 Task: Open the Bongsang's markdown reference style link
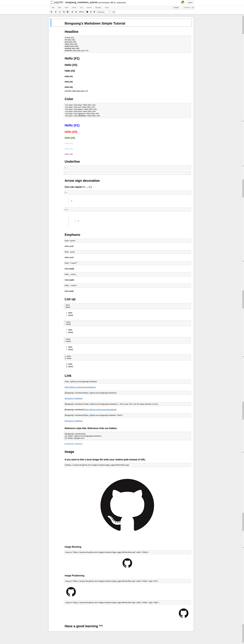(x=73, y=444)
